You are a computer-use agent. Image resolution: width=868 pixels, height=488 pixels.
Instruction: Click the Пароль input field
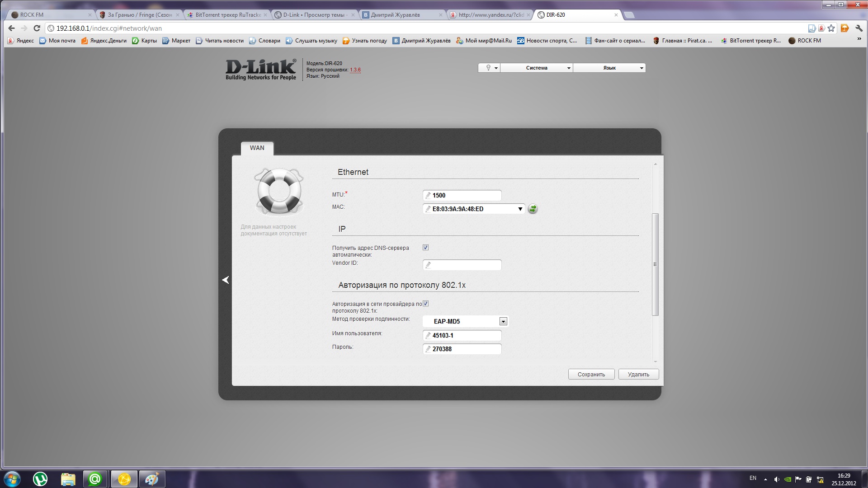[x=462, y=349]
